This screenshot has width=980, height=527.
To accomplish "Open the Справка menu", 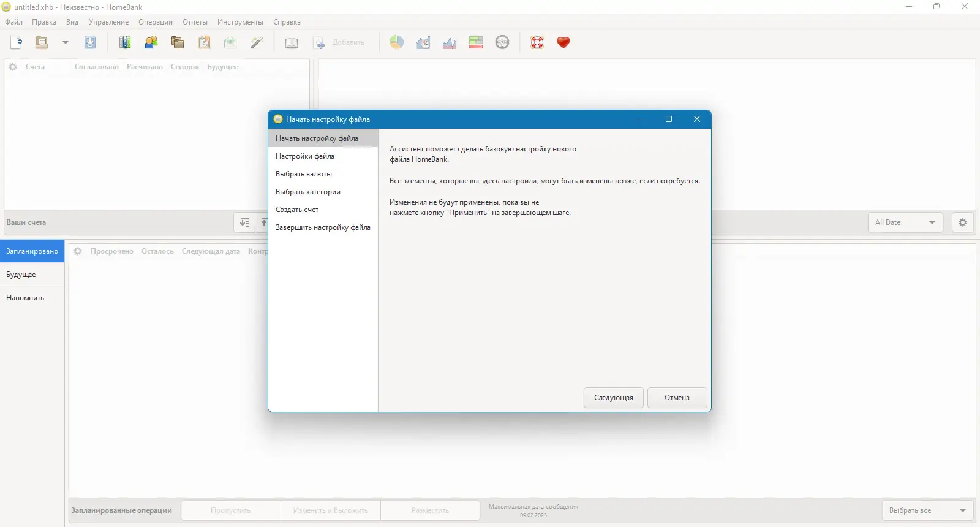I will coord(287,22).
